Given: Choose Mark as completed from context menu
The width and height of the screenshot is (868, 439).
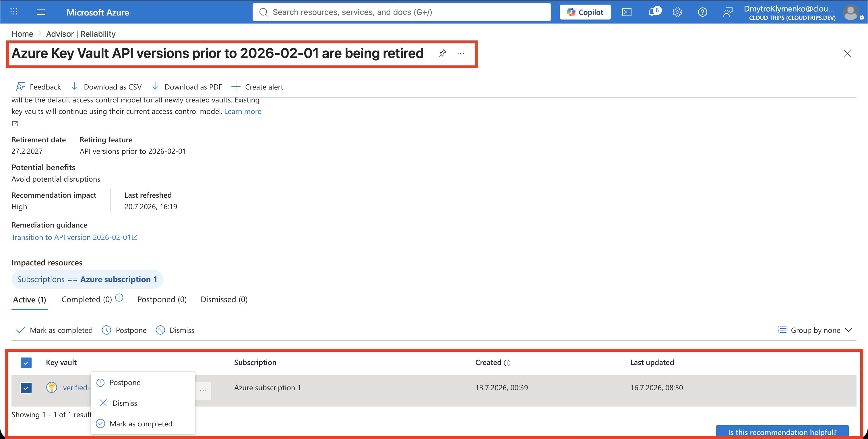Looking at the screenshot, I should click(143, 424).
